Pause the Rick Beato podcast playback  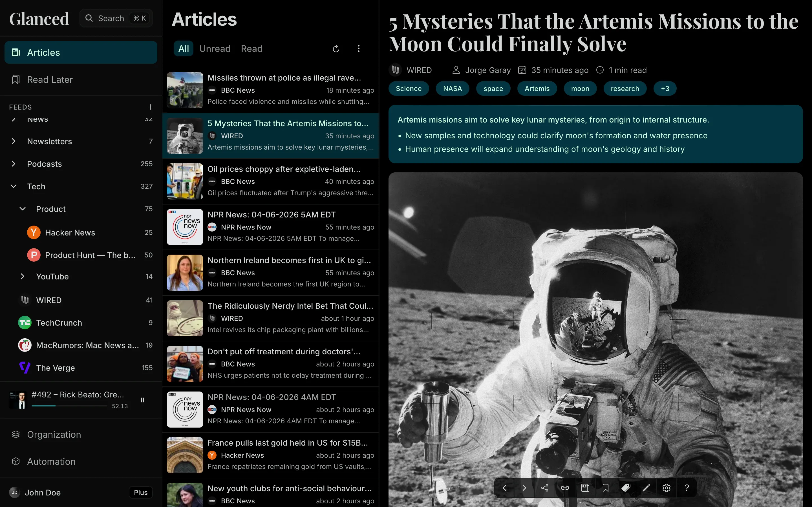point(143,400)
